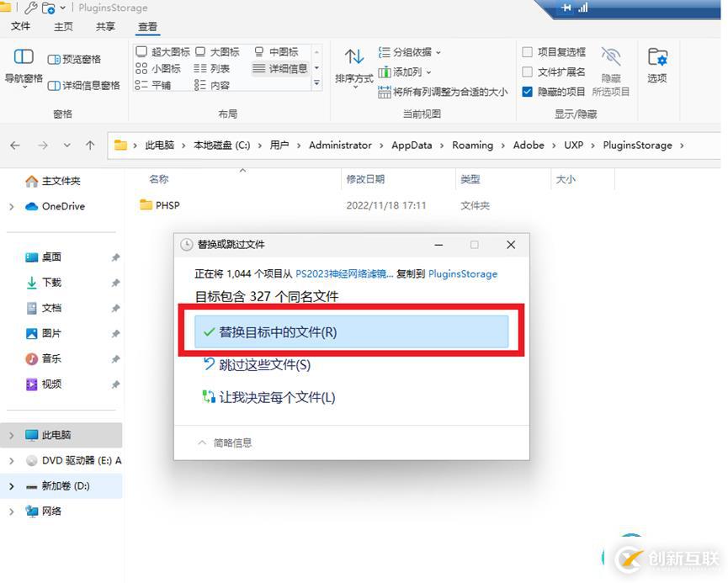
Task: Switch to Share (共享) ribbon tab
Action: tap(105, 26)
